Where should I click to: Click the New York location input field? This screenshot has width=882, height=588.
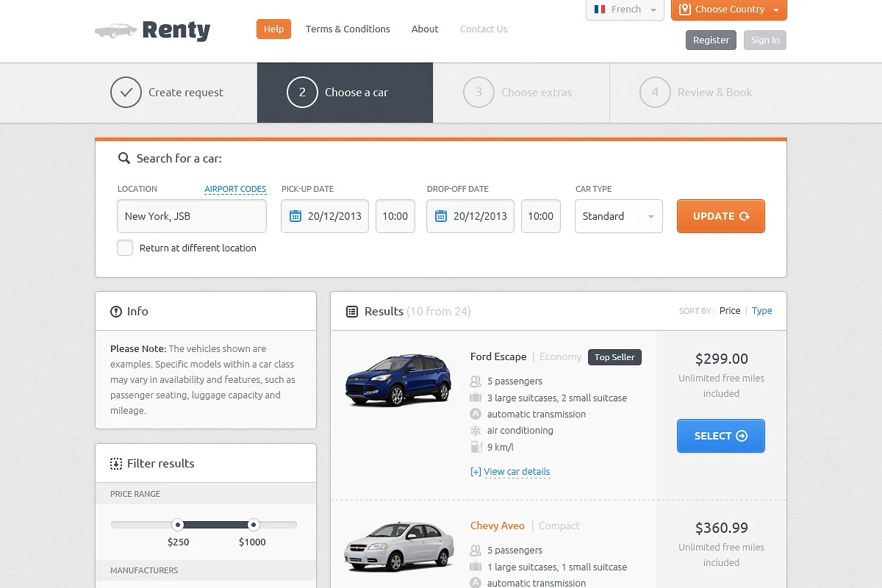click(x=191, y=216)
